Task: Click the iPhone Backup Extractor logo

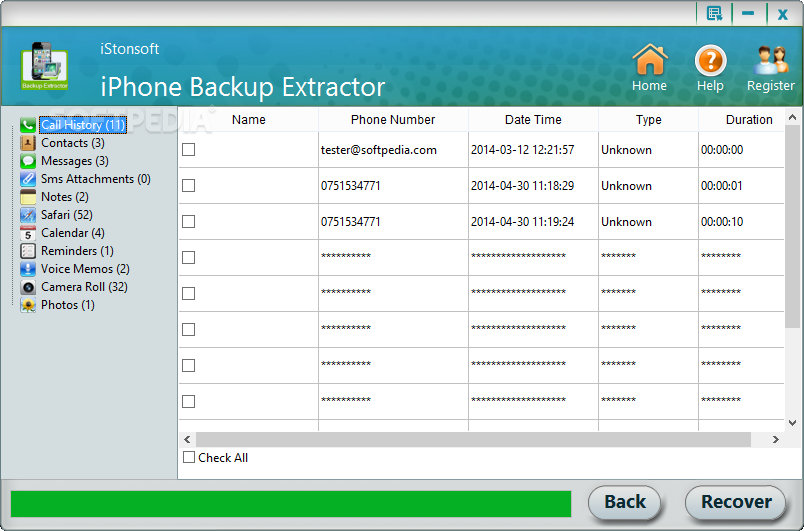Action: point(45,66)
